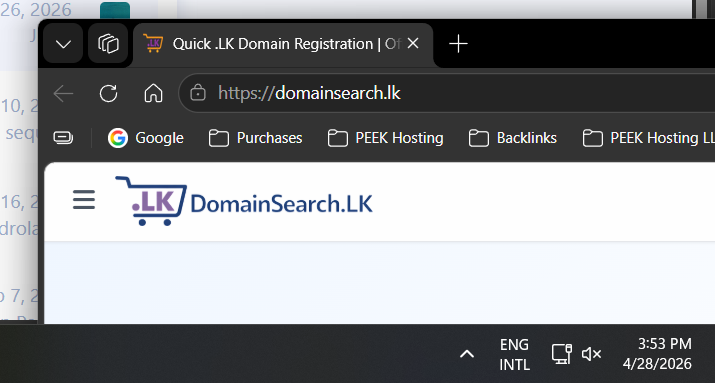Open network status from system tray
Screen dimensions: 715x383
[x=562, y=354]
